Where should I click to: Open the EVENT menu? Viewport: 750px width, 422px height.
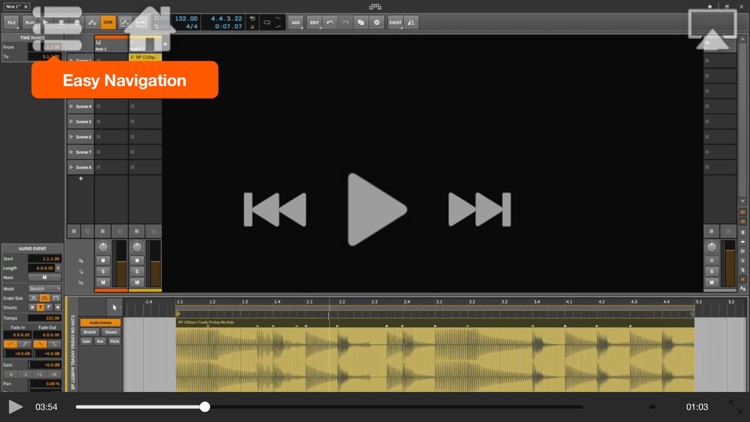click(x=395, y=22)
